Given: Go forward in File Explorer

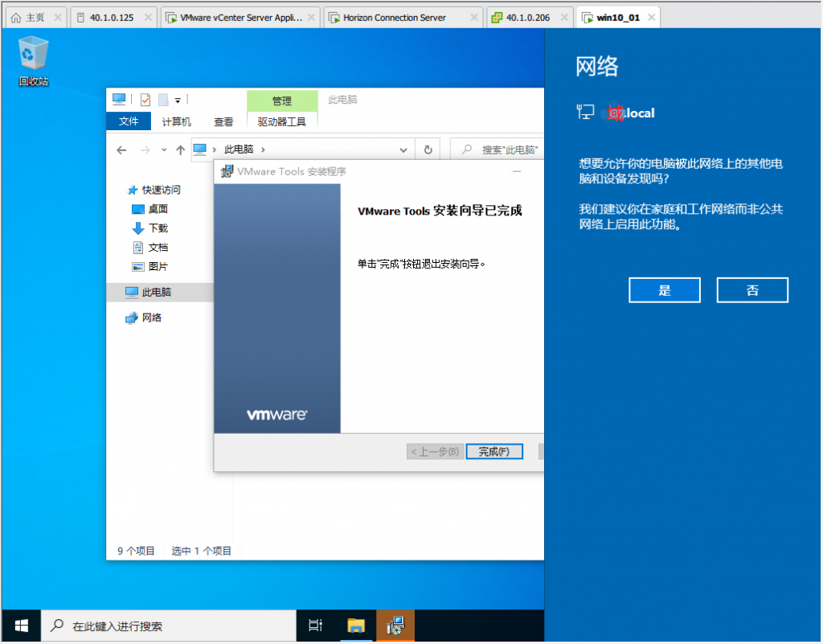Looking at the screenshot, I should pos(145,150).
